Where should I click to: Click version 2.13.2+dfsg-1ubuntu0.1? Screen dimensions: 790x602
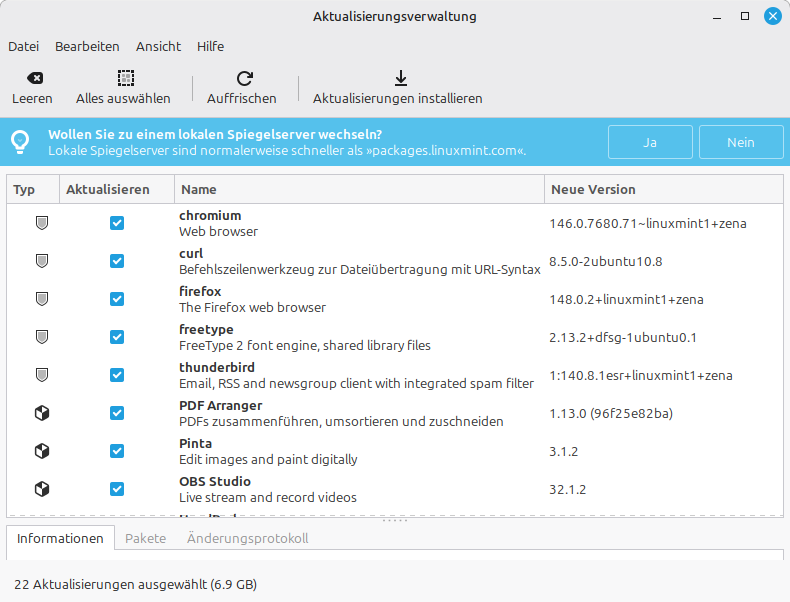(x=623, y=338)
